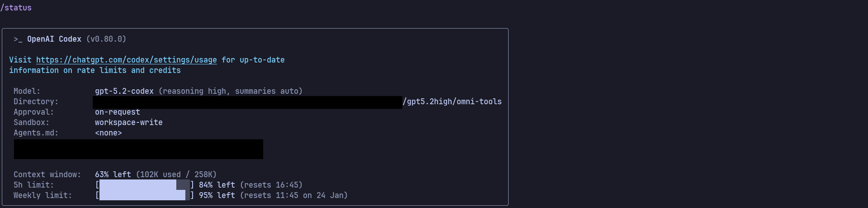The image size is (868, 208).
Task: Click the 63% left context value
Action: click(x=113, y=174)
